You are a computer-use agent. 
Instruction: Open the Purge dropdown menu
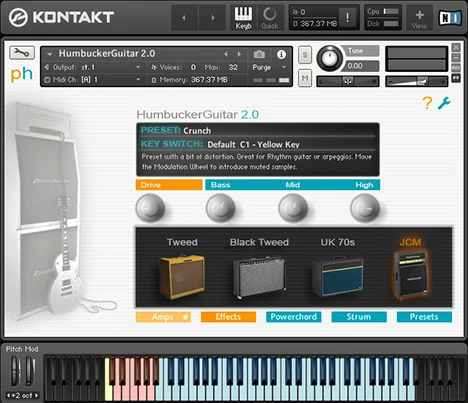coord(269,67)
